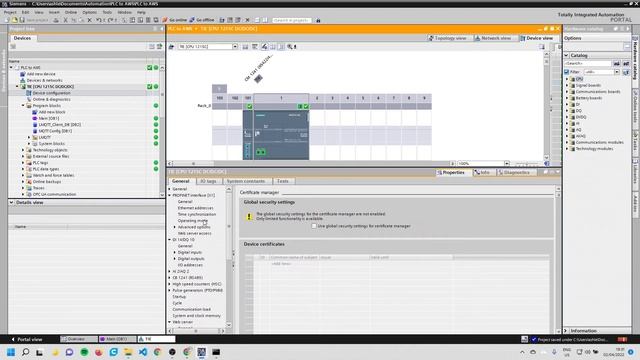The width and height of the screenshot is (640, 360).
Task: Click the Add new device icon in project tree
Action: pyautogui.click(x=23, y=74)
